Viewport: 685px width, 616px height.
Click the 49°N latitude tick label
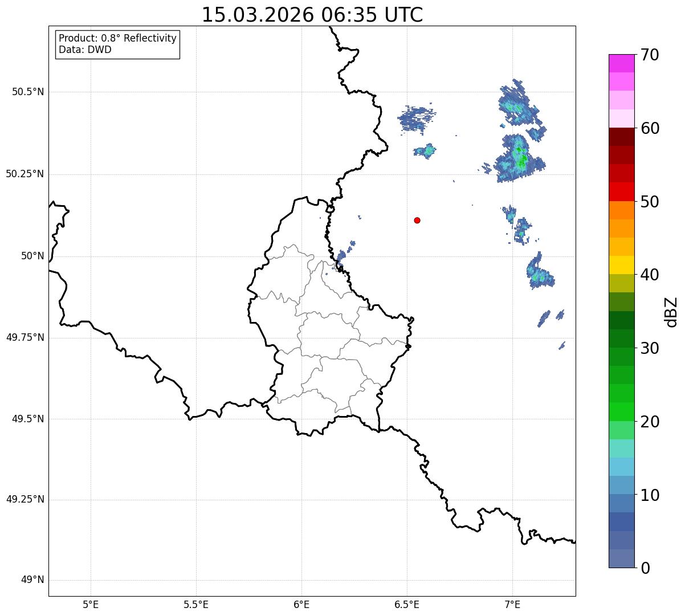[x=32, y=580]
